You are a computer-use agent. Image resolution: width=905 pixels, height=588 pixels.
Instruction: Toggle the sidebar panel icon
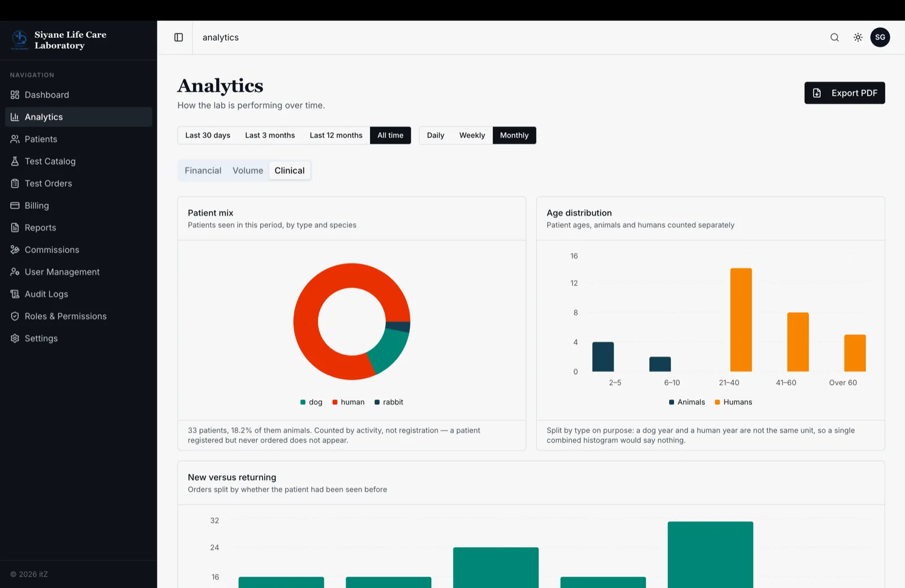coord(179,37)
